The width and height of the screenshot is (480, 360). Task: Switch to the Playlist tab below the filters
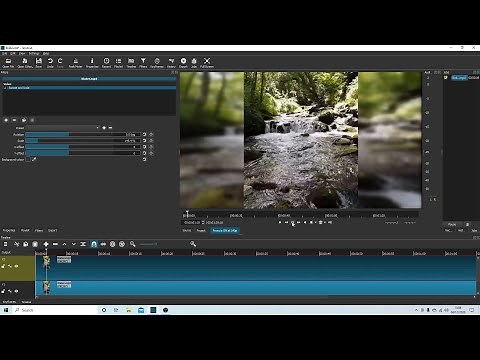click(25, 230)
